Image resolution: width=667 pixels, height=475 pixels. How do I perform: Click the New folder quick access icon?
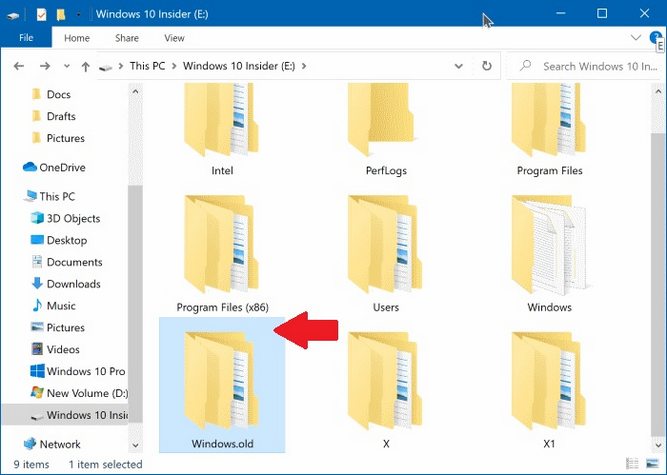pos(61,15)
